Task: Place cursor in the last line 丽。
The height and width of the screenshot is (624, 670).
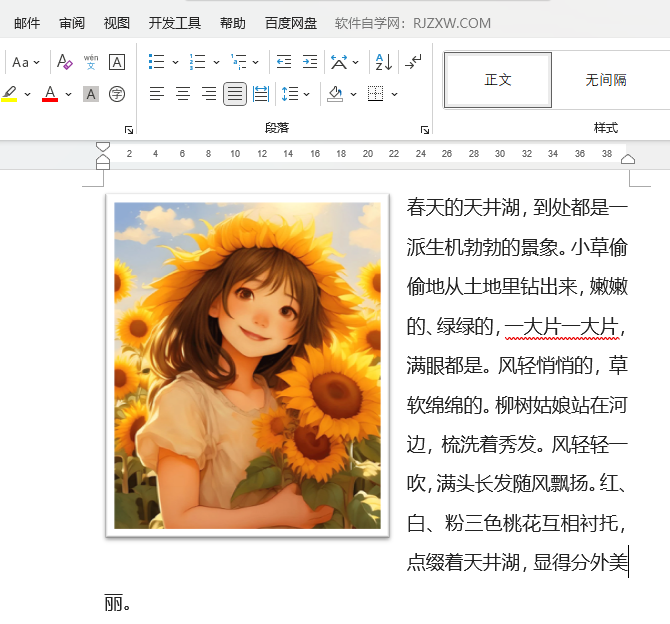Action: [118, 603]
